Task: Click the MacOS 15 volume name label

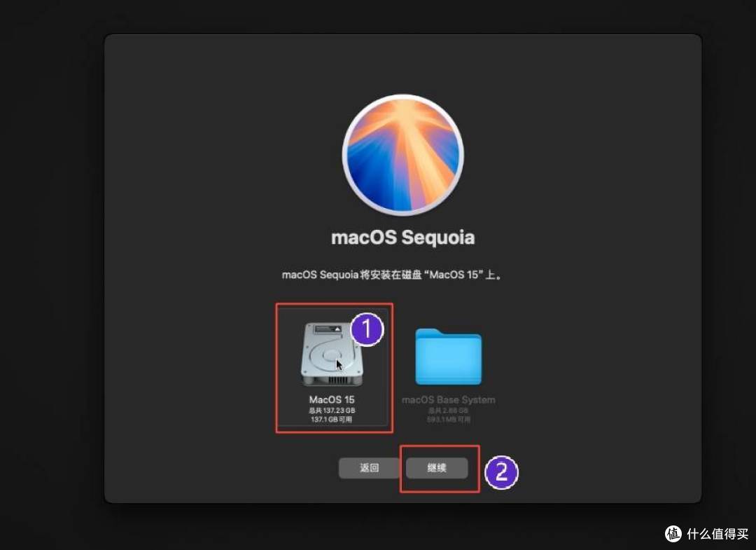Action: pos(330,399)
